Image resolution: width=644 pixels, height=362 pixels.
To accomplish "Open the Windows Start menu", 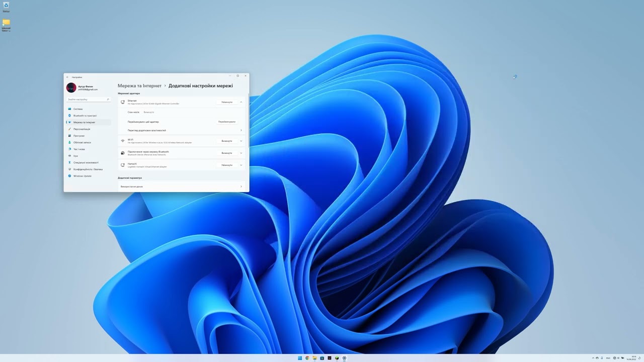I will 300,358.
